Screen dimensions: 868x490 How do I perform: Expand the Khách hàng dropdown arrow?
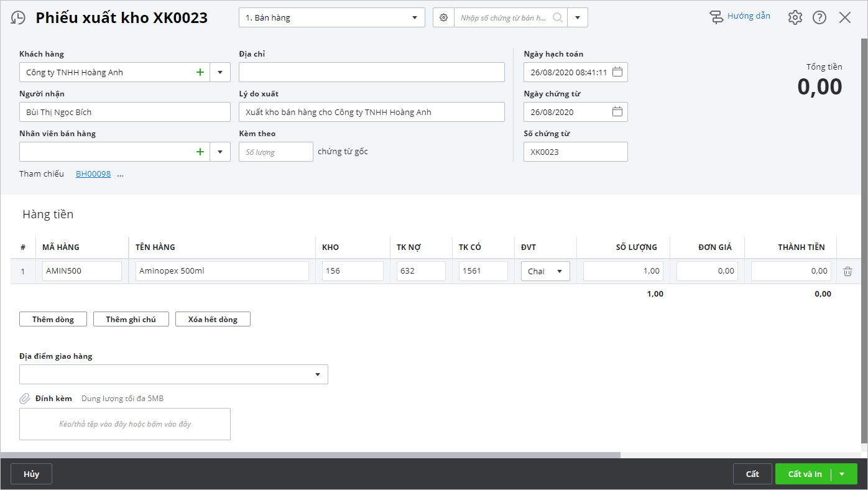click(220, 72)
